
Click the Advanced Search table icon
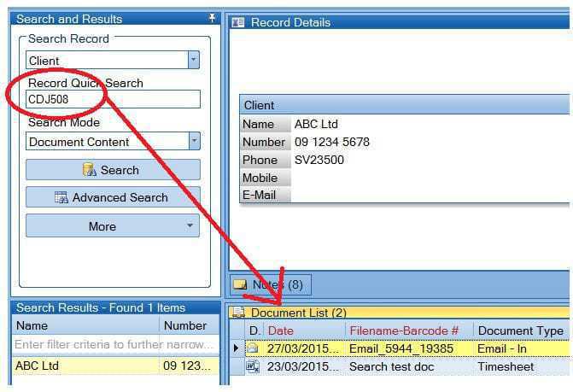click(x=61, y=197)
